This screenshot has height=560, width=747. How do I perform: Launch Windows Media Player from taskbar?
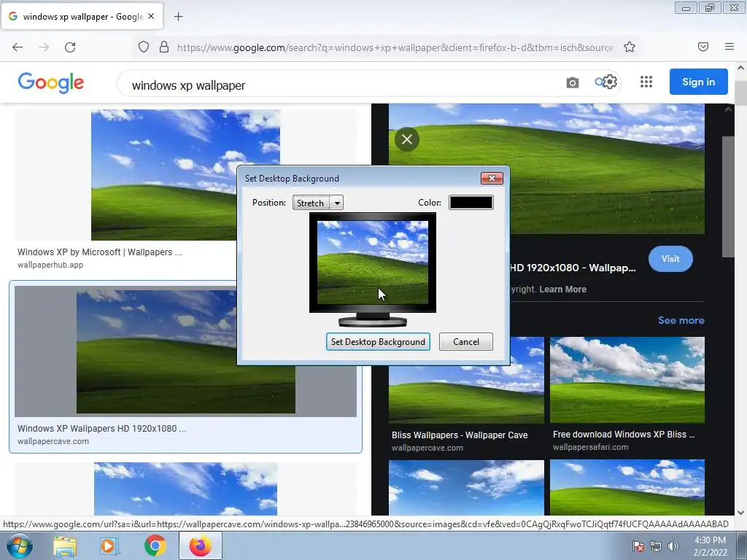point(109,546)
